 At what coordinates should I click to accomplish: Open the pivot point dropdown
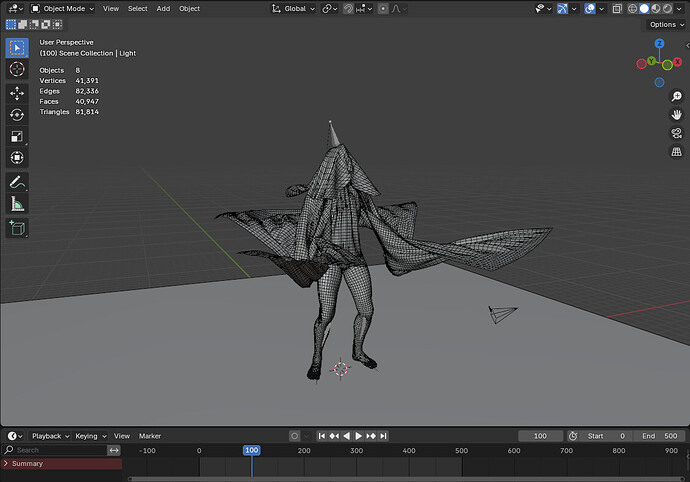329,8
